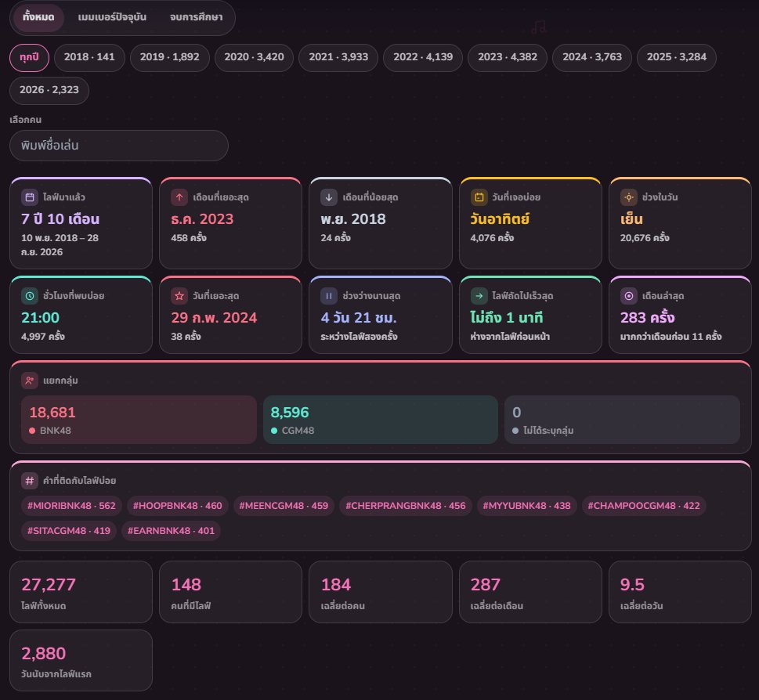
Task: Click the sun icon on ช่วงในวัน card
Action: click(x=628, y=197)
